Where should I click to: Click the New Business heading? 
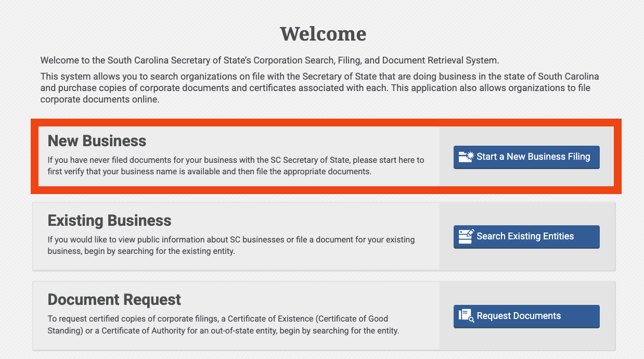pos(97,141)
